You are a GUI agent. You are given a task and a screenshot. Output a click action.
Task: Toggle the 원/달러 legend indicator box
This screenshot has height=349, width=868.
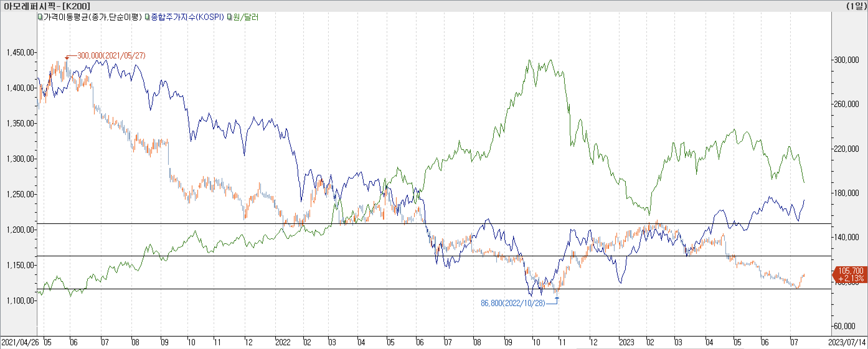tap(229, 17)
